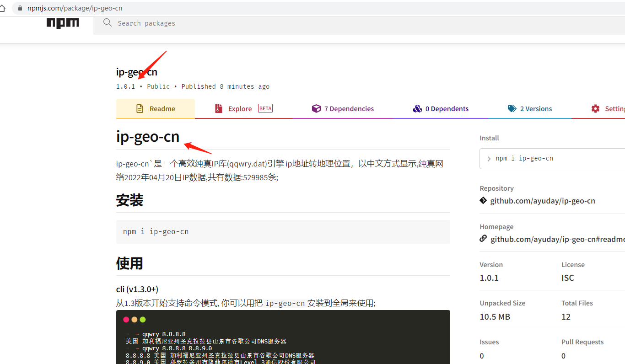Viewport: 625px width, 364px height.
Task: Click the ip-geo-cn readme heading
Action: [x=148, y=136]
